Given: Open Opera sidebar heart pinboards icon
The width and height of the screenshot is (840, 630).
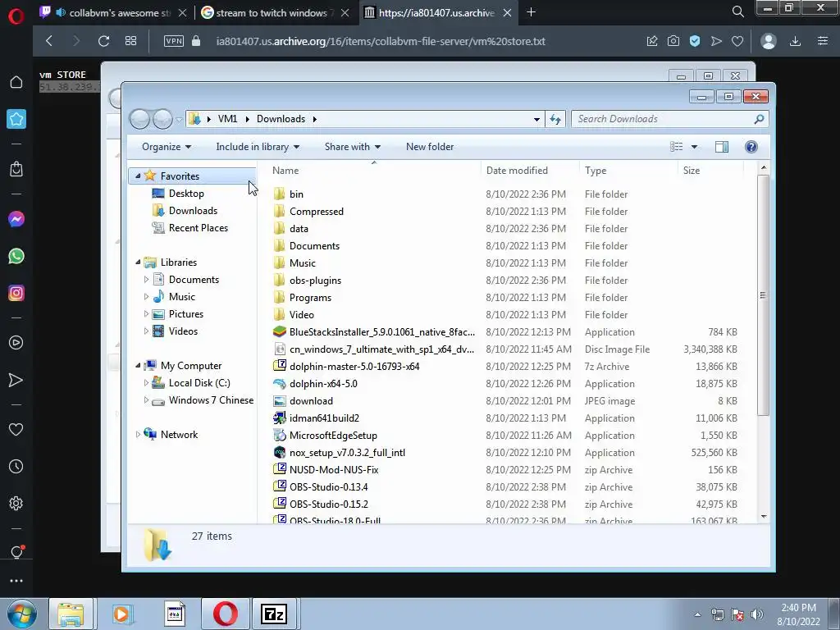Looking at the screenshot, I should point(16,429).
